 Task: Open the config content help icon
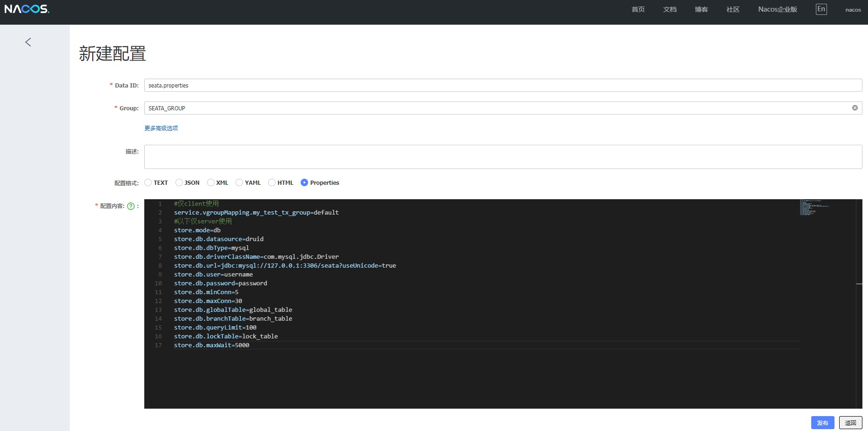(x=131, y=206)
